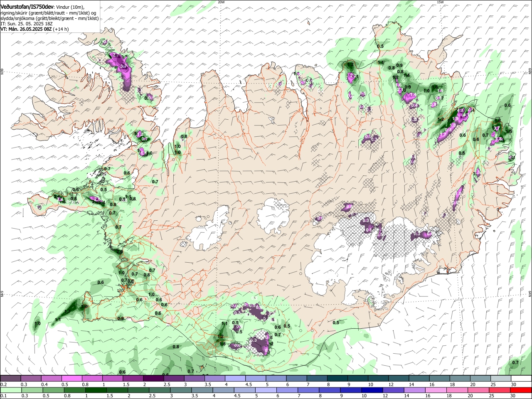Pick the lower legend light pink swatch starting at 16
The image size is (532, 399).
[x=436, y=390]
